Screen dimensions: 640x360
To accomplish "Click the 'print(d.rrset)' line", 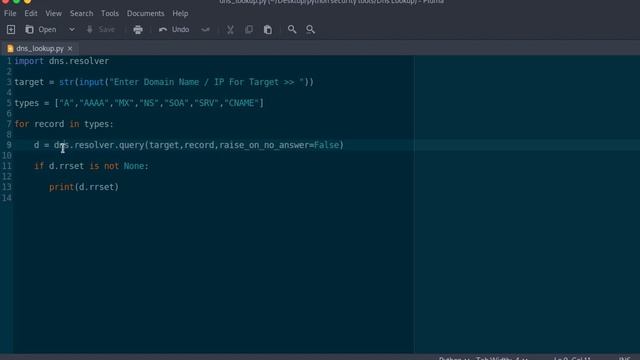I will point(84,187).
